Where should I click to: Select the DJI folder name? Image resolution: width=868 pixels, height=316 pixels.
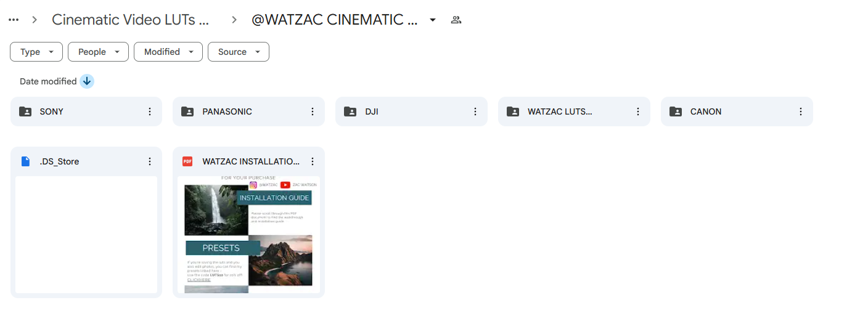pos(372,111)
